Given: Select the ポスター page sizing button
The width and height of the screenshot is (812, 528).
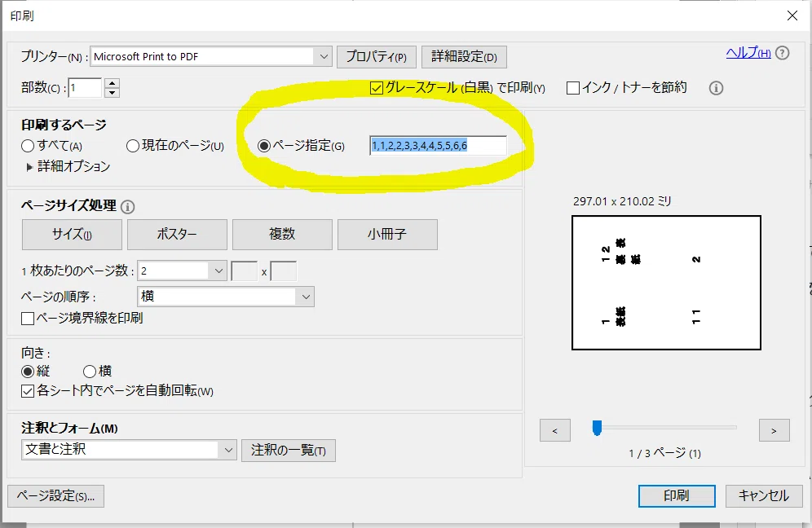Looking at the screenshot, I should (x=177, y=235).
